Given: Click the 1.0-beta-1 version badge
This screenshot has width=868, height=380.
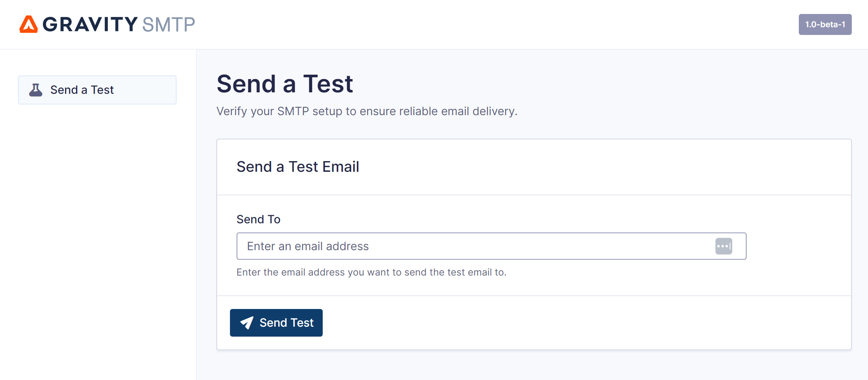Looking at the screenshot, I should point(825,24).
